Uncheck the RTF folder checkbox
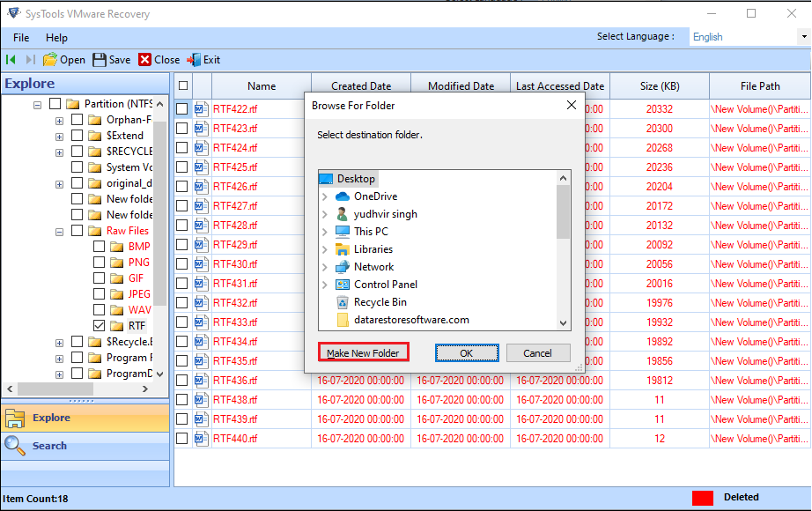The width and height of the screenshot is (812, 511). 100,324
